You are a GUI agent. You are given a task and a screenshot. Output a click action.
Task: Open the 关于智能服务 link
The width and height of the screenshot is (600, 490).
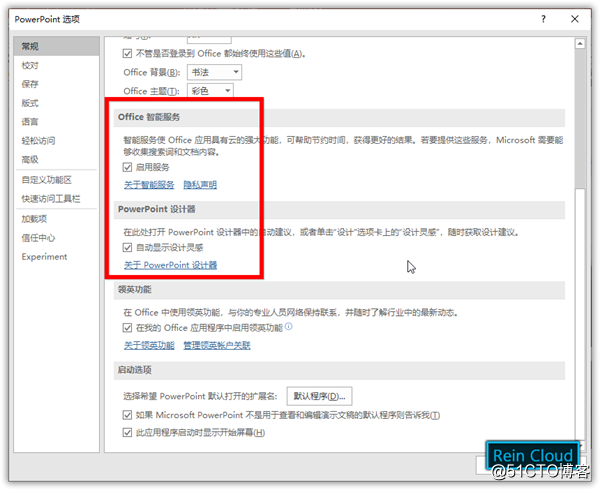(149, 185)
